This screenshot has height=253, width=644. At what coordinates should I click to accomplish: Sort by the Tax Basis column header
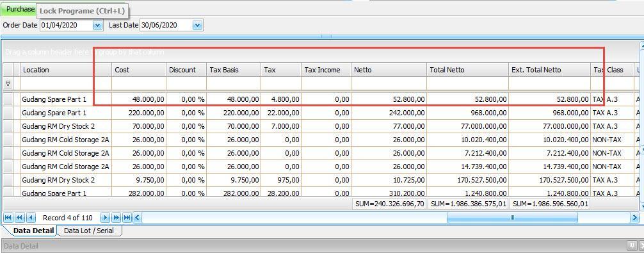click(x=233, y=70)
